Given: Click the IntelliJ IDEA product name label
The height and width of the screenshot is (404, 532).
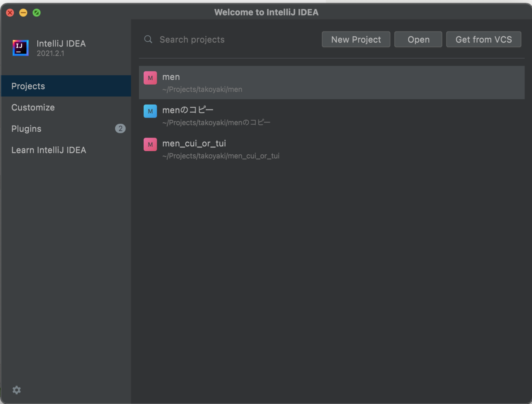Looking at the screenshot, I should [61, 43].
